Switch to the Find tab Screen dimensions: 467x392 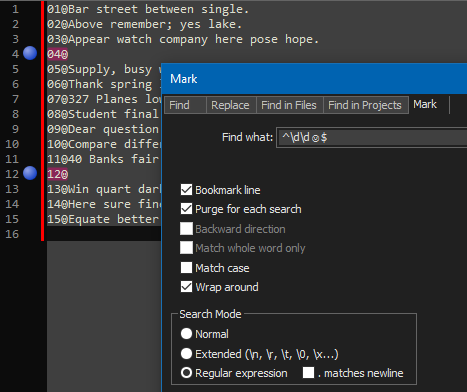[x=185, y=105]
